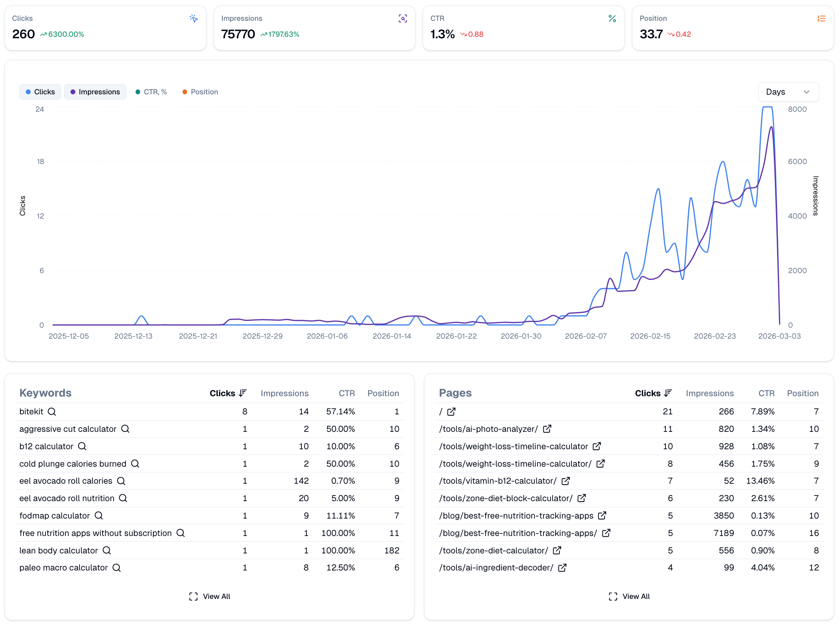Toggle the Impressions series pill in legend
This screenshot has height=625, width=840.
click(x=95, y=92)
